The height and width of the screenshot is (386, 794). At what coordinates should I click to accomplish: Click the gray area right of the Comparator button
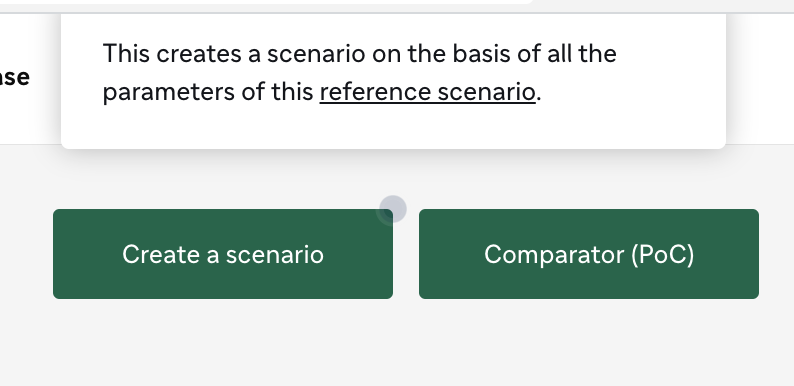pos(776,254)
